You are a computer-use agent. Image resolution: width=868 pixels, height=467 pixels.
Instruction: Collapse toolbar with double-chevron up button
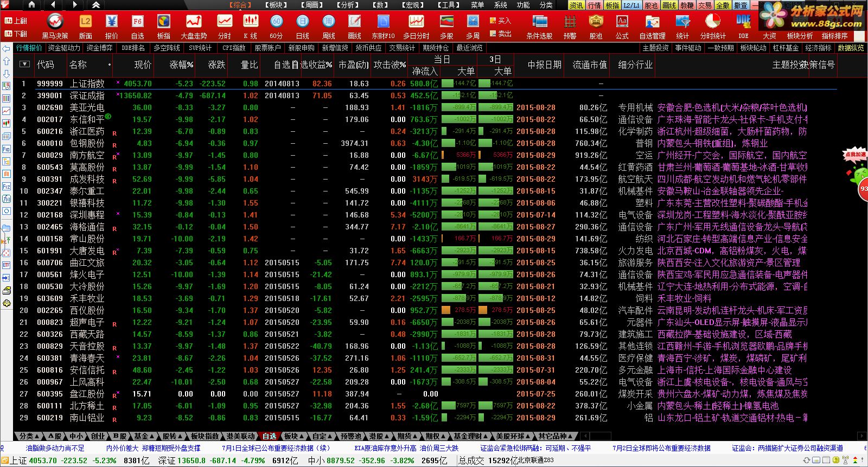click(95, 5)
